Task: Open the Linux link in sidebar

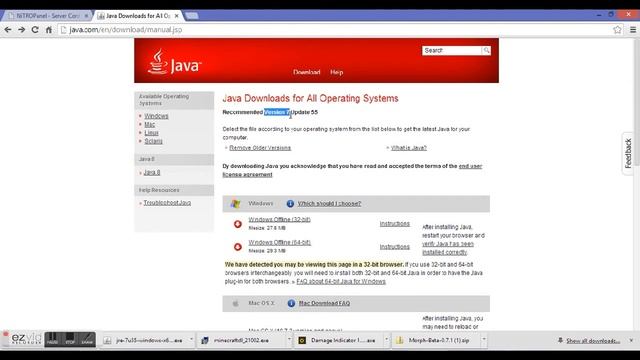Action: (x=151, y=133)
